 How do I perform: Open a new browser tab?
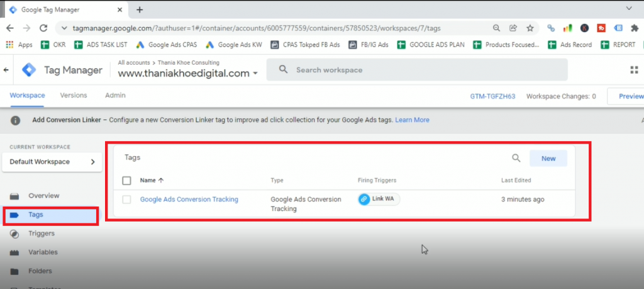pos(140,10)
